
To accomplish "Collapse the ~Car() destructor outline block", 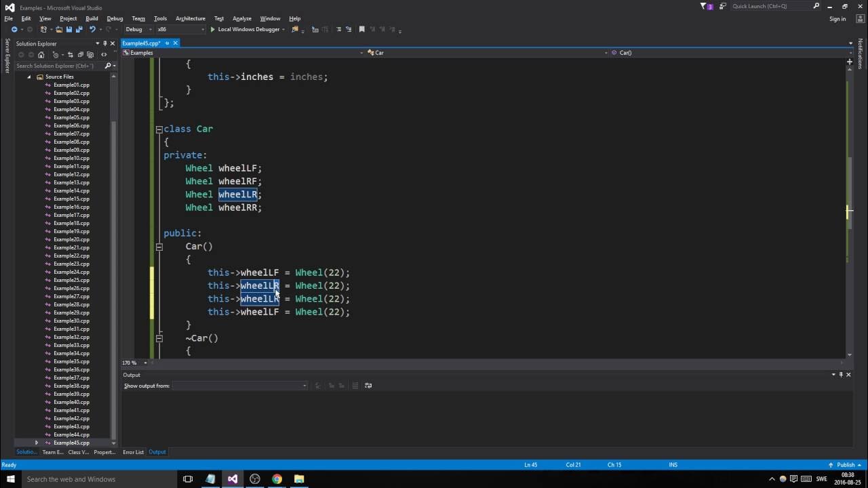I will 159,338.
